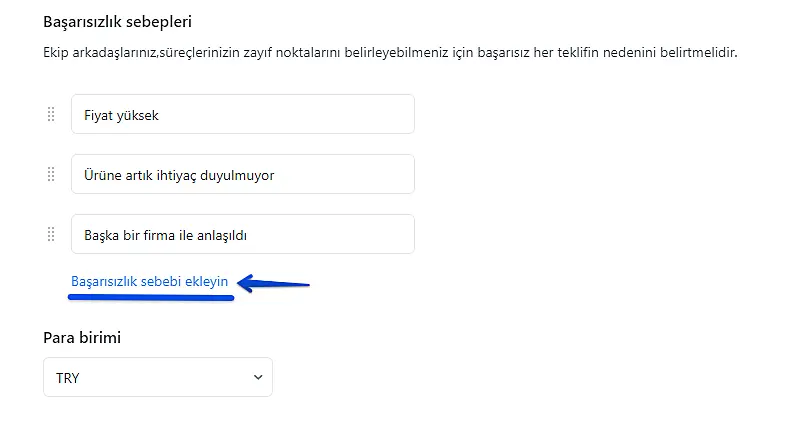Click the blue arrow annotation pointing at the link
Image resolution: width=795 pixels, height=434 pixels.
click(x=275, y=284)
